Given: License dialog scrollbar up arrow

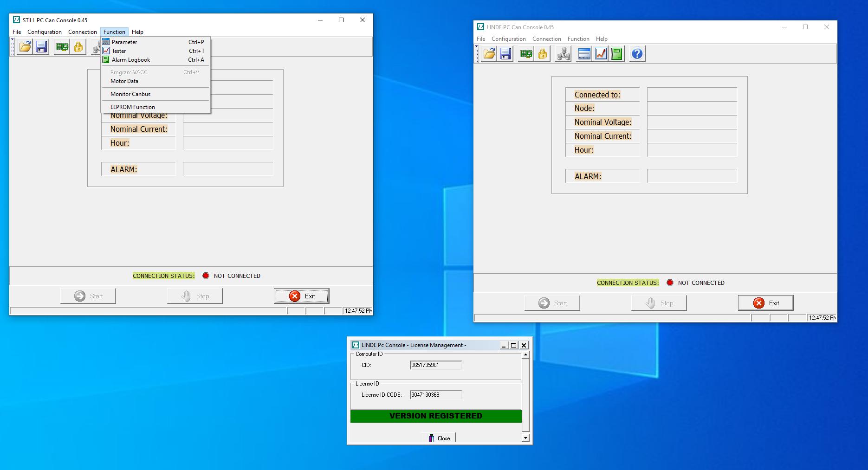Looking at the screenshot, I should [x=525, y=355].
